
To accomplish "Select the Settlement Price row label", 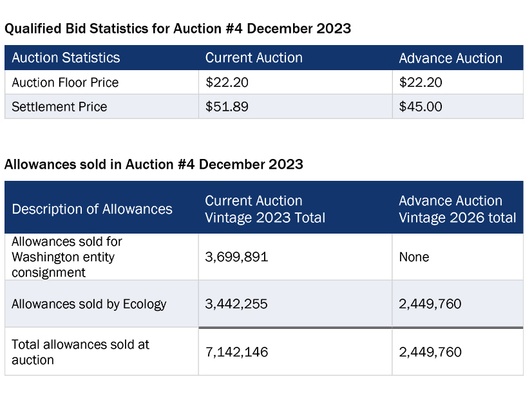I will click(59, 107).
